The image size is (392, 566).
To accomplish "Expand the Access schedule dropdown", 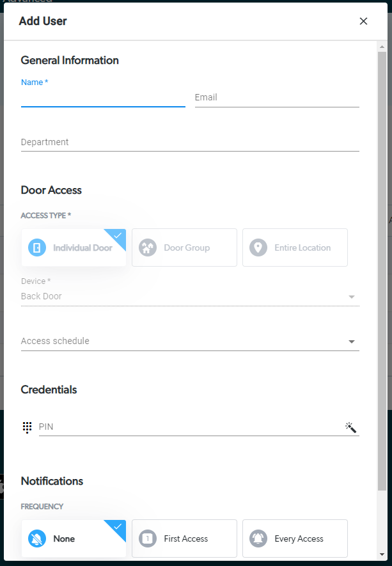I will point(190,341).
